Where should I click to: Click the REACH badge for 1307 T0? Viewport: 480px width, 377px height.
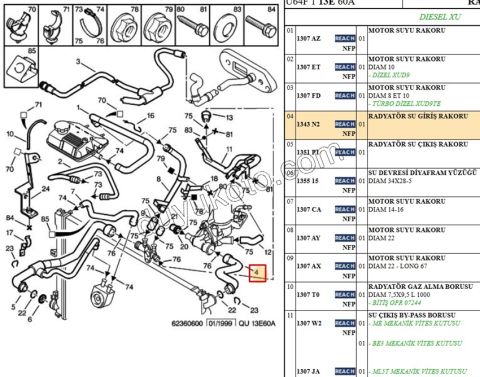pos(345,295)
